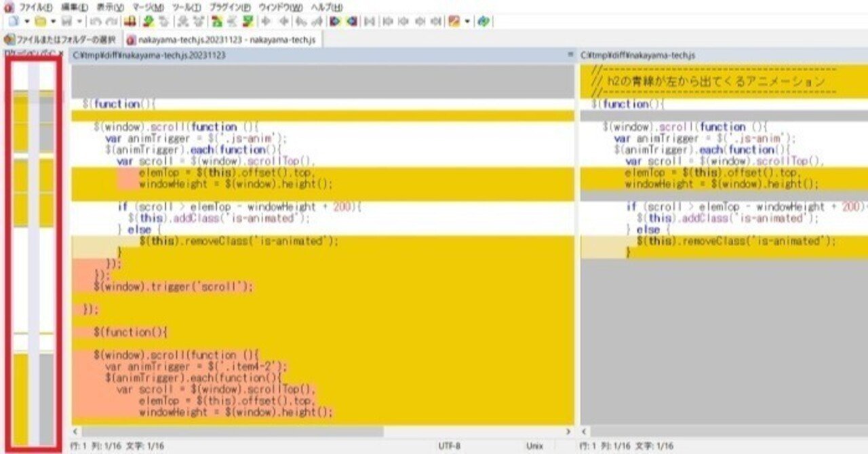Click the Open file icon in the toolbar
Viewport: 868px width, 454px height.
tap(40, 22)
